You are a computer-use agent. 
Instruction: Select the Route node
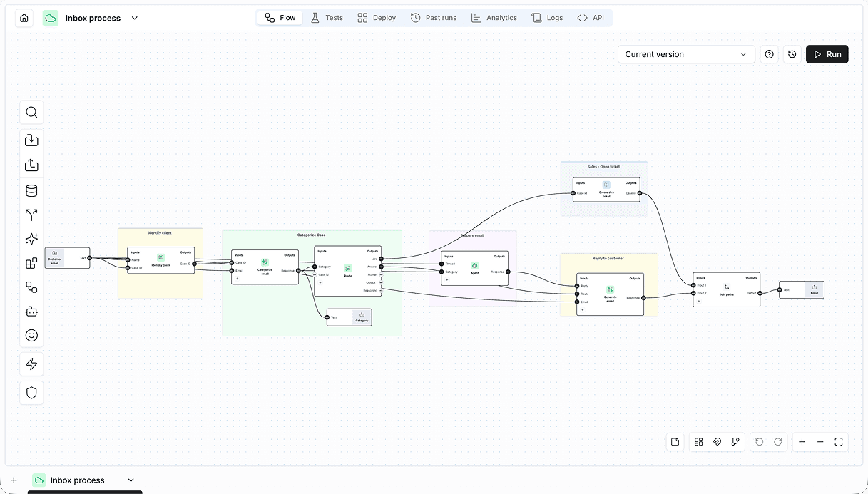click(347, 271)
